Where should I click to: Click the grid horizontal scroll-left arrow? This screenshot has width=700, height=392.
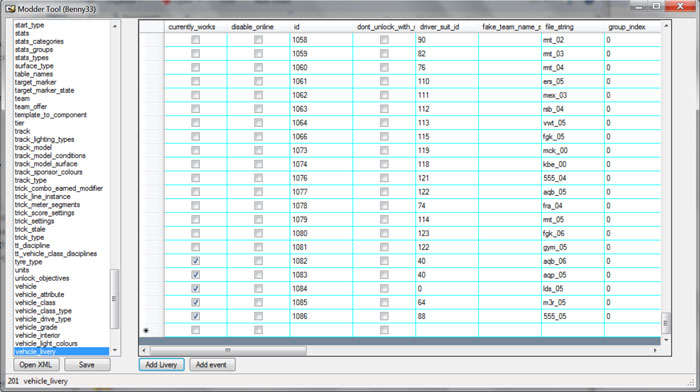click(x=144, y=350)
